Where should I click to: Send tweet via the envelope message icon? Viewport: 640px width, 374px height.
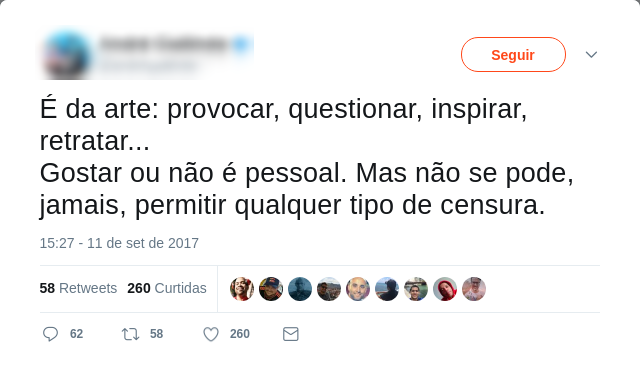click(291, 334)
